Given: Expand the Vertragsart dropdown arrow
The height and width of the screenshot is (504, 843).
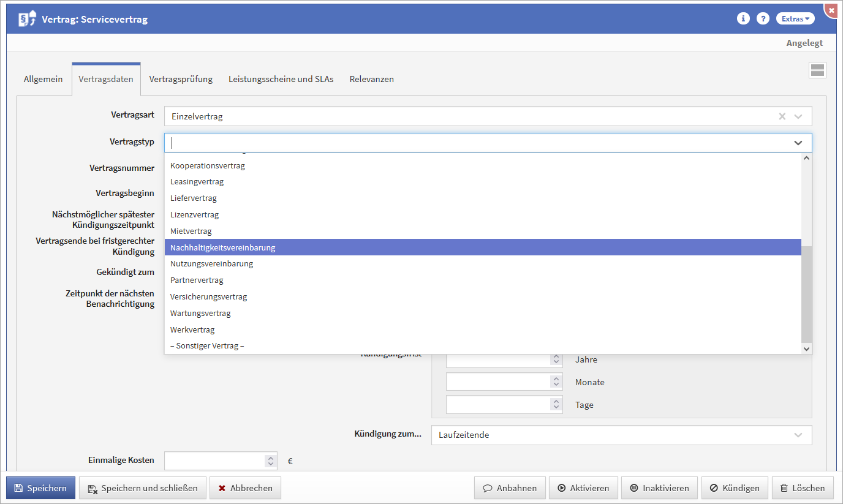Looking at the screenshot, I should (x=798, y=116).
